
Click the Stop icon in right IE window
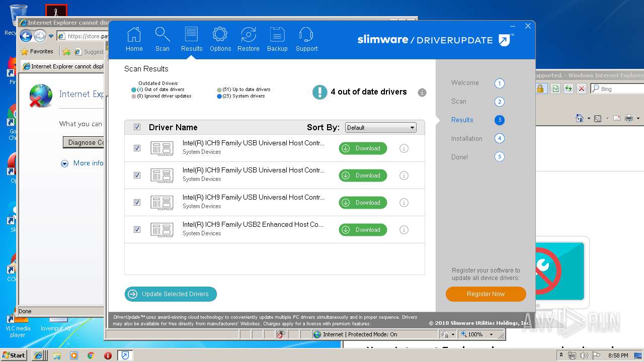click(582, 89)
